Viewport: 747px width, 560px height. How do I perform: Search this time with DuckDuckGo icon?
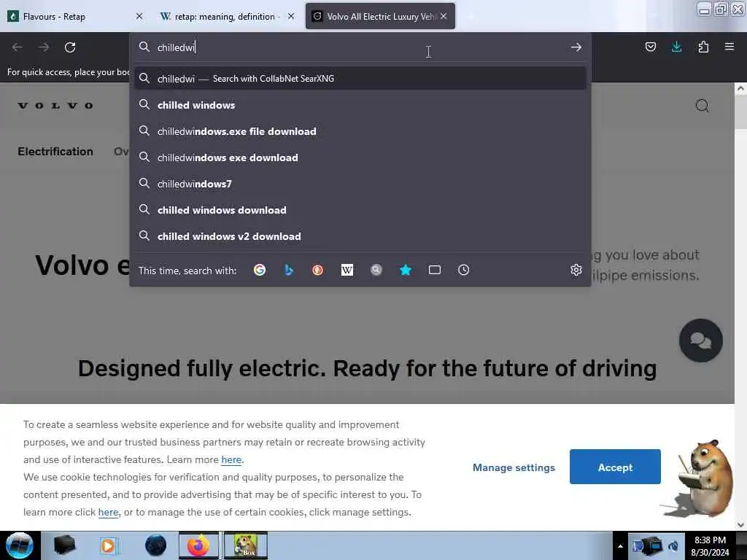pyautogui.click(x=318, y=270)
